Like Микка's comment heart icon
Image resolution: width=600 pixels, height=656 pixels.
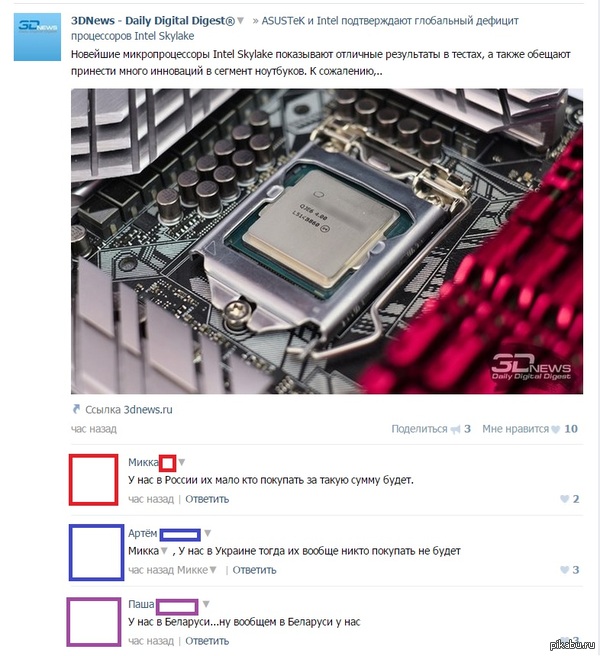click(x=564, y=499)
